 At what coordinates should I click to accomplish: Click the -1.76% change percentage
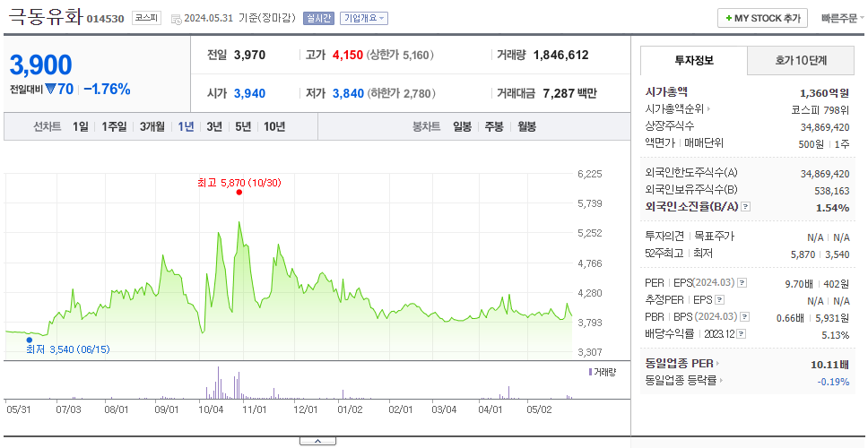[x=108, y=89]
